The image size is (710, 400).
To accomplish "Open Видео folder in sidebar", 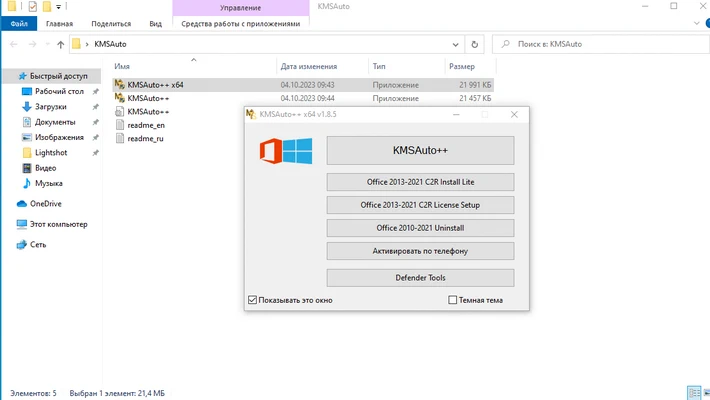I will pyautogui.click(x=46, y=168).
